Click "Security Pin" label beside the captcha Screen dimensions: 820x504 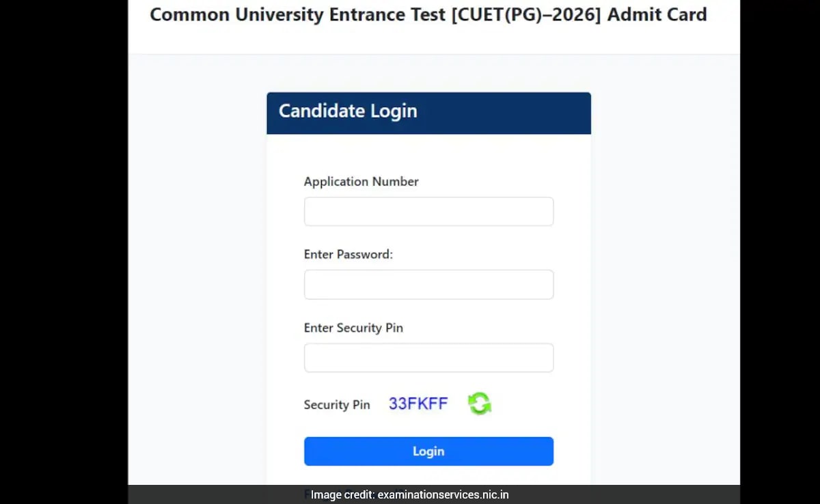[x=337, y=405]
